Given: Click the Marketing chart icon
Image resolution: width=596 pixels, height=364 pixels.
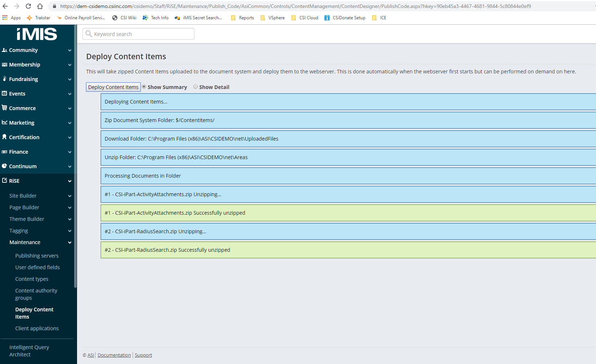Looking at the screenshot, I should pyautogui.click(x=4, y=122).
